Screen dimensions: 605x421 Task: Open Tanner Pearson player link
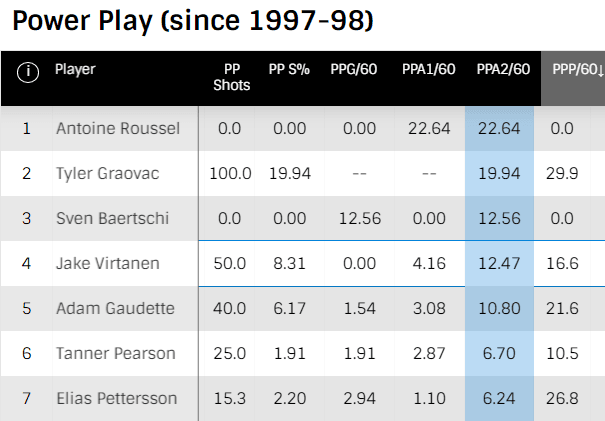(x=115, y=354)
